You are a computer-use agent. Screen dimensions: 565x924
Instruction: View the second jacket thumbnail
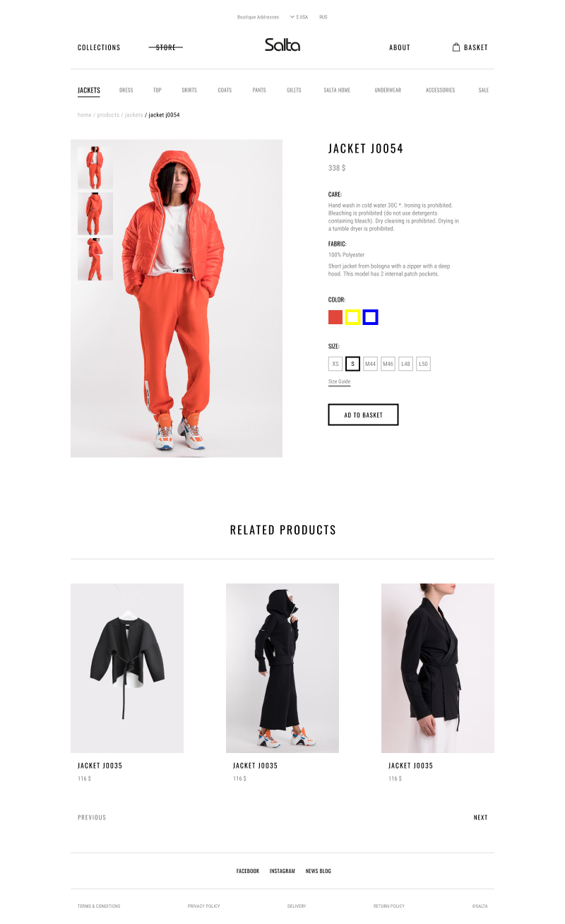(95, 213)
